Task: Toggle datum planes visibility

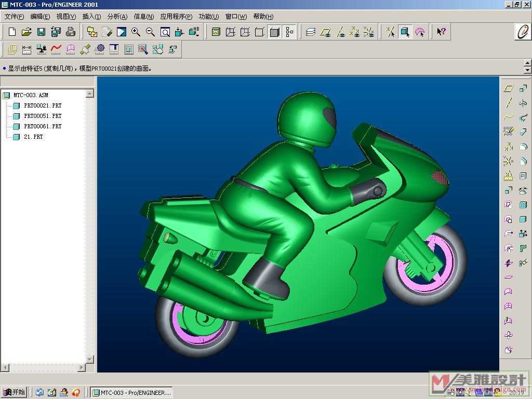Action: tap(325, 32)
